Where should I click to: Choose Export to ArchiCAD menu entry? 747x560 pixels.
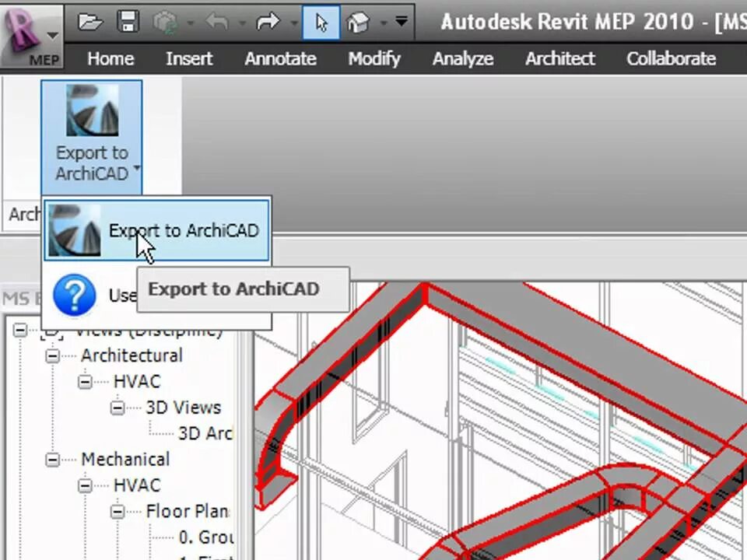click(156, 230)
